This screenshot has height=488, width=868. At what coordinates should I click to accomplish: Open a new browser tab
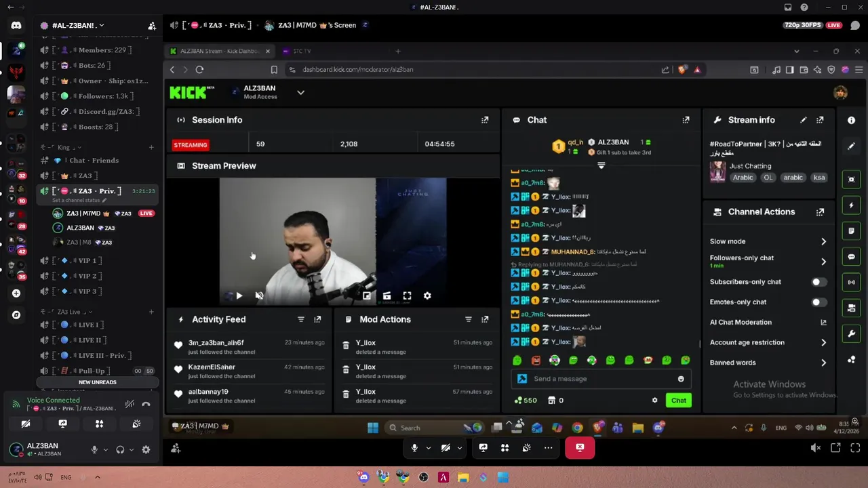[398, 52]
